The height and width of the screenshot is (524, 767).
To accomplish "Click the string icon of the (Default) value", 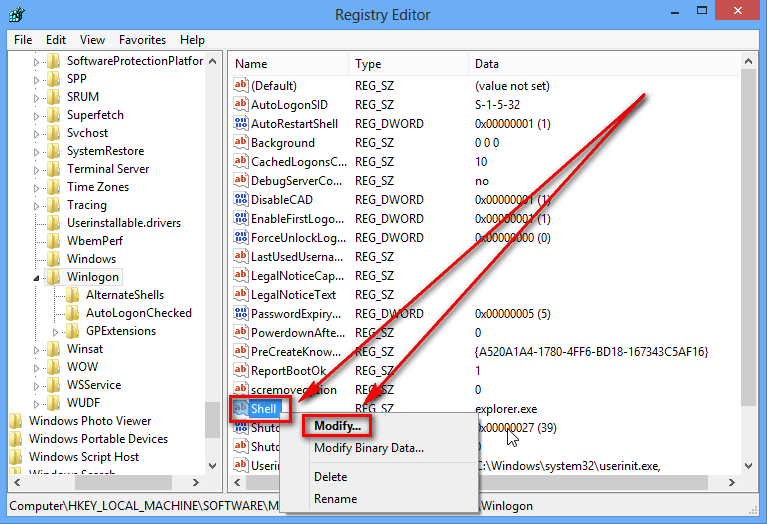I will (x=240, y=85).
